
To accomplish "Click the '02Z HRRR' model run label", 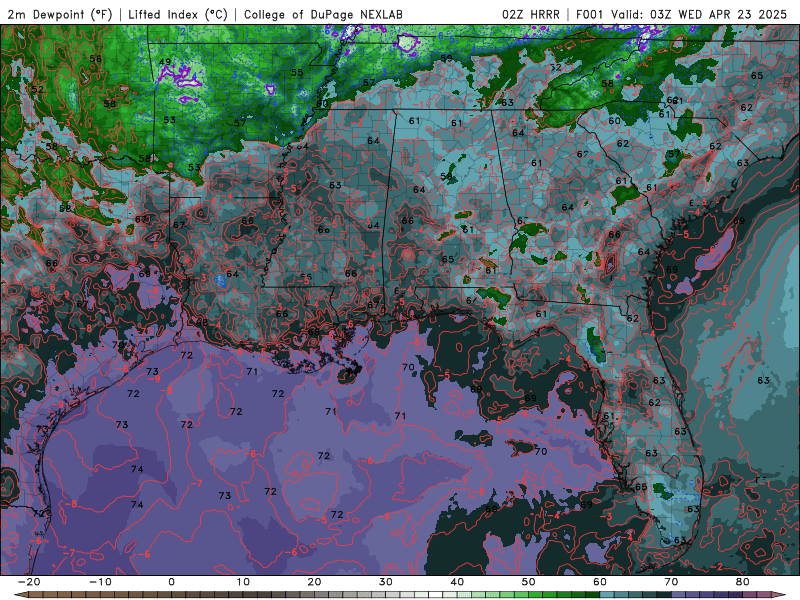I will tap(531, 14).
